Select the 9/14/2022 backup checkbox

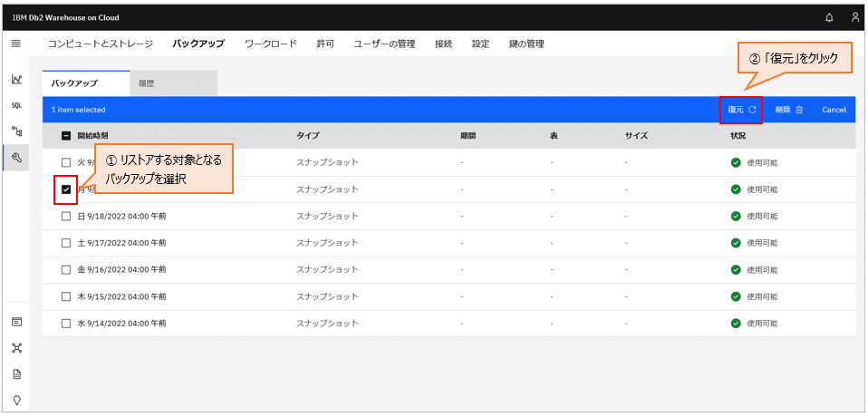click(66, 323)
